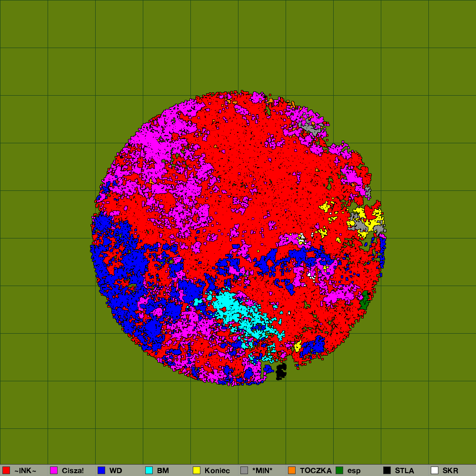Click the yellow Koniec legend swatch

click(197, 470)
